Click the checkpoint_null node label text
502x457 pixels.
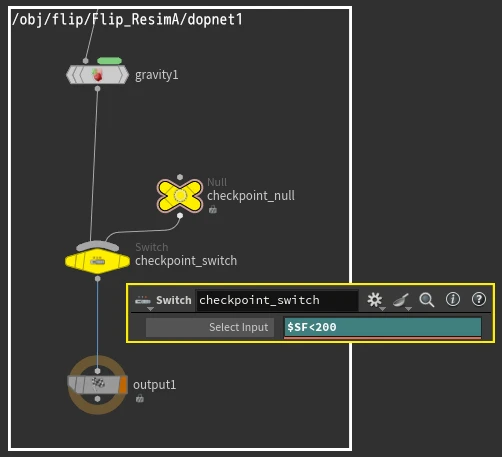click(x=251, y=196)
